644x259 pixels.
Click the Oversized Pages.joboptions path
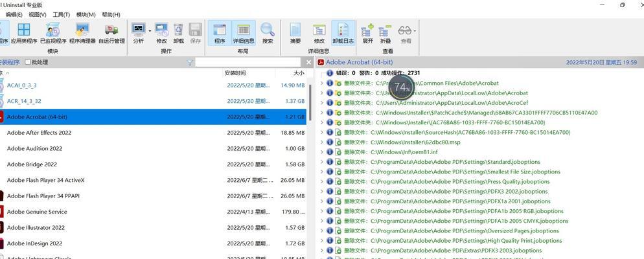click(465, 231)
